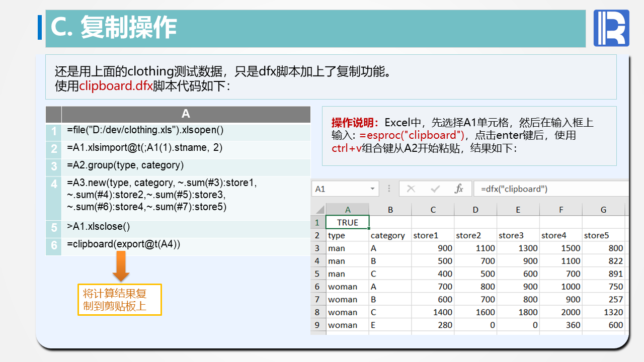
Task: Open the Name Box dropdown arrow
Action: click(x=372, y=189)
